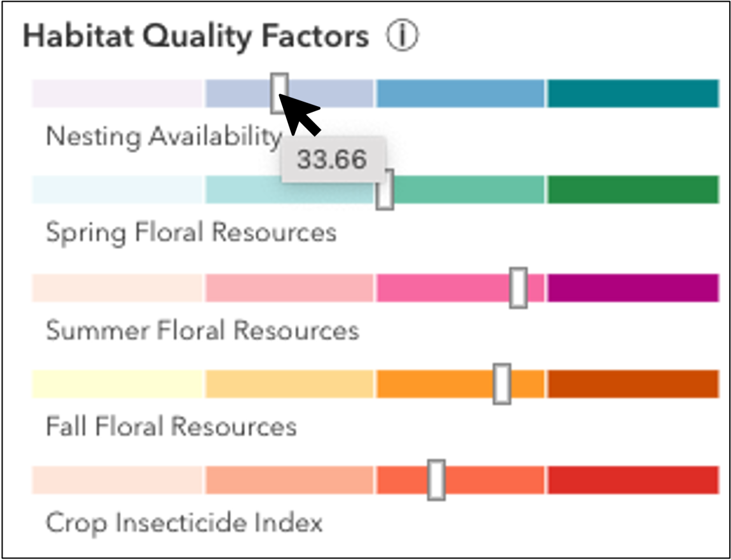Select the medium blue Nesting Availability segment
This screenshot has width=731, height=560.
click(x=460, y=94)
